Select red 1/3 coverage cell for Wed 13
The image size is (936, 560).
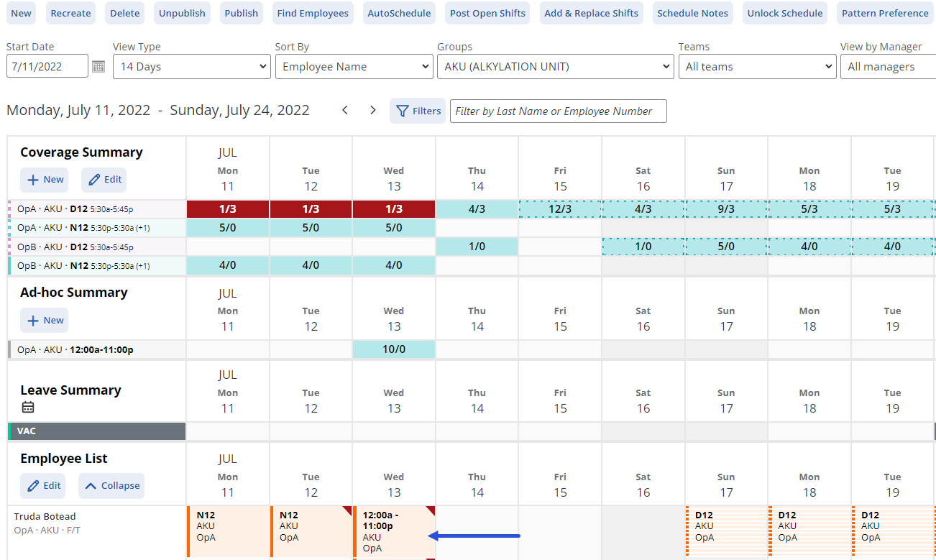click(x=394, y=209)
